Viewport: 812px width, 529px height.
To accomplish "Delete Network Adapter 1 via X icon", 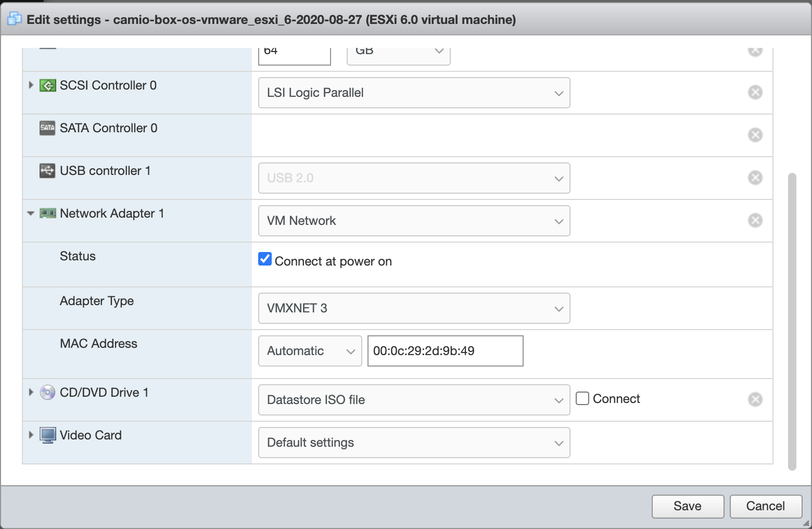I will pyautogui.click(x=755, y=220).
